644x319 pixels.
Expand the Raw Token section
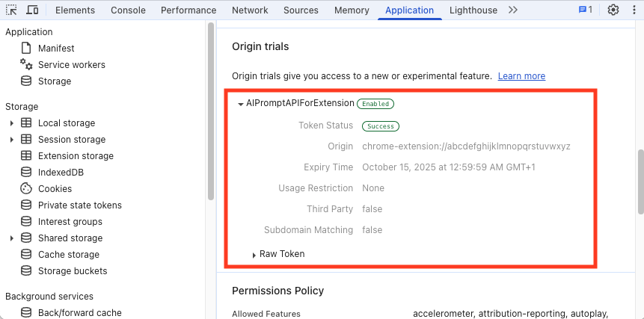pos(255,255)
